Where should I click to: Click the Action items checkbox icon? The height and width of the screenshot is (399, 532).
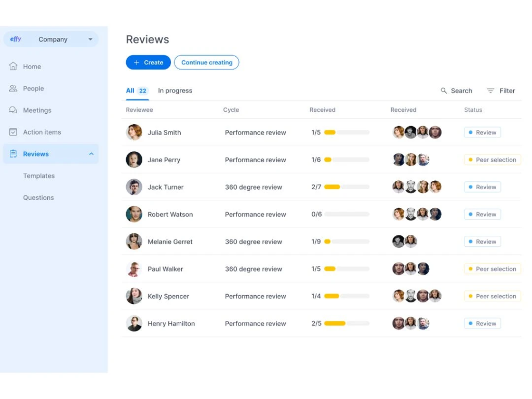click(x=13, y=132)
